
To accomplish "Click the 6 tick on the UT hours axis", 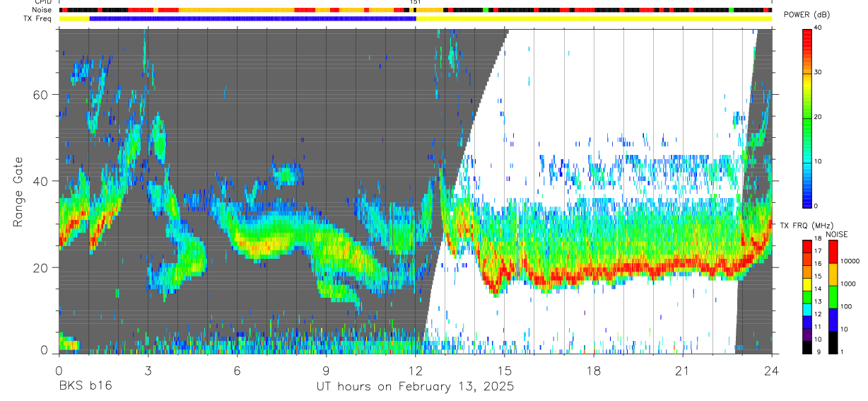I will point(237,371).
